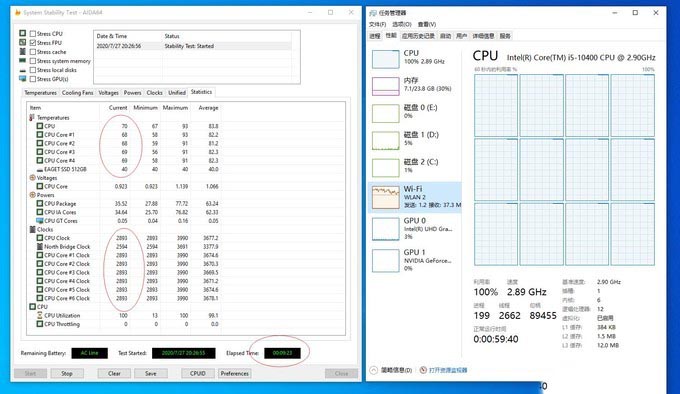This screenshot has width=680, height=394.
Task: Click the thermometer icon beside Temperatures group
Action: pyautogui.click(x=32, y=117)
